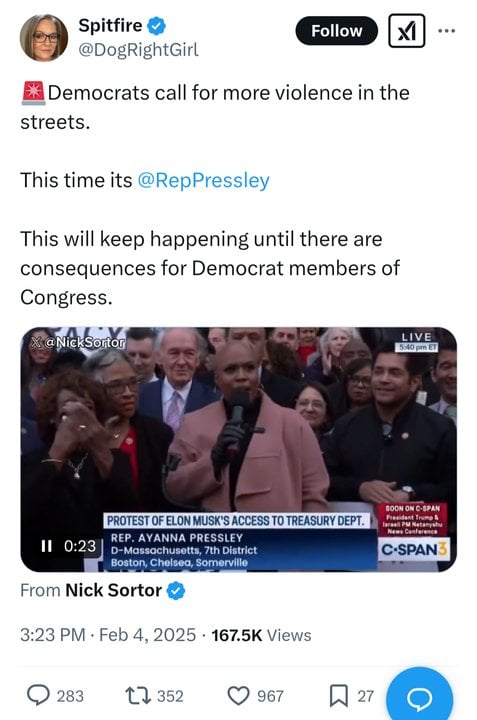
Task: Bookmark this post
Action: 339,695
